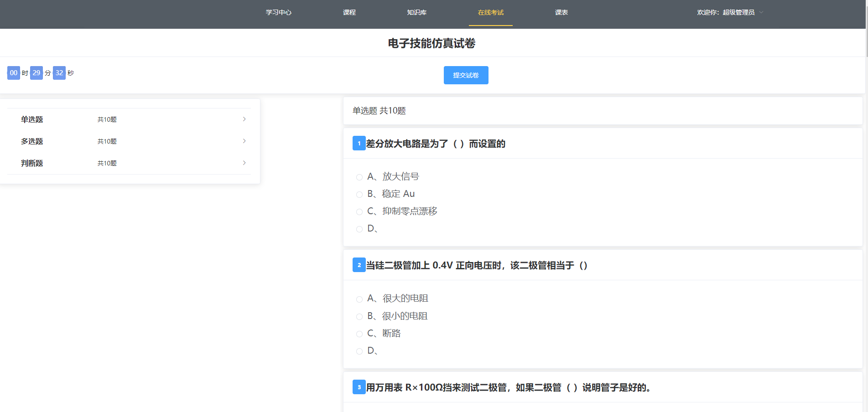
Task: Switch to the 学习中心 navigation tab
Action: (x=278, y=12)
